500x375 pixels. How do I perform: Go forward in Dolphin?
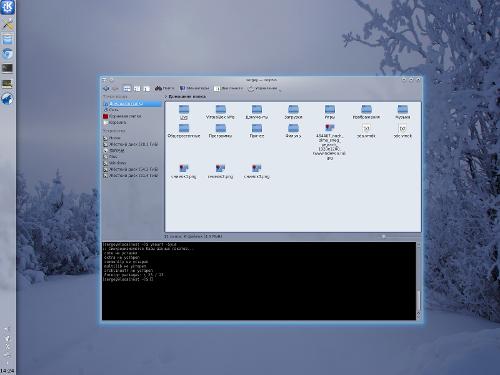(115, 89)
